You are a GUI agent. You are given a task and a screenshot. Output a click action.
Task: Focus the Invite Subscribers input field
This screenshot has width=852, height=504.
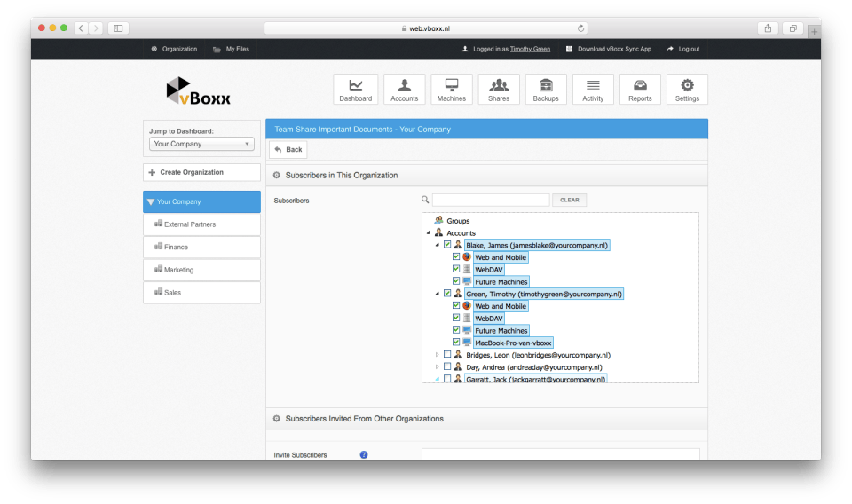coord(561,454)
